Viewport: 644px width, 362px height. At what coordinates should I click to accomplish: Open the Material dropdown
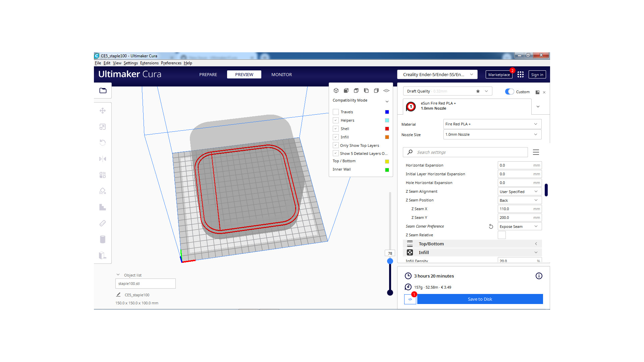[x=492, y=124]
